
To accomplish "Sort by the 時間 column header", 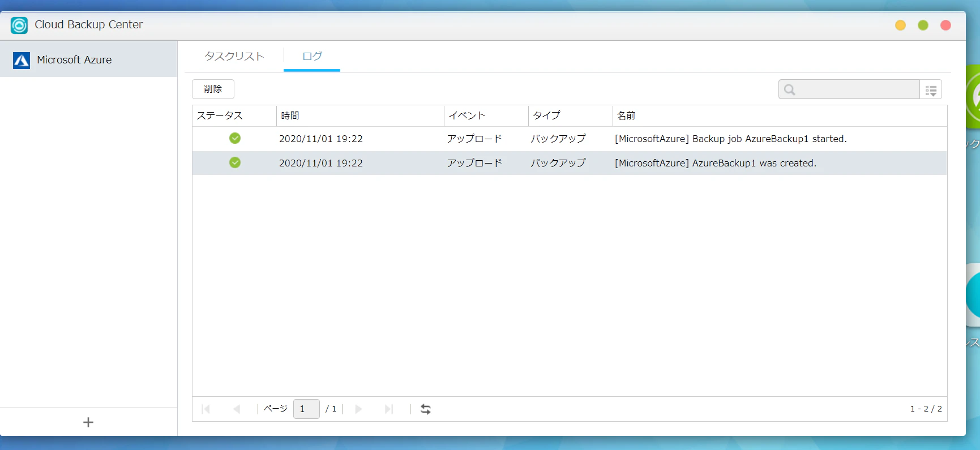I will [x=360, y=115].
